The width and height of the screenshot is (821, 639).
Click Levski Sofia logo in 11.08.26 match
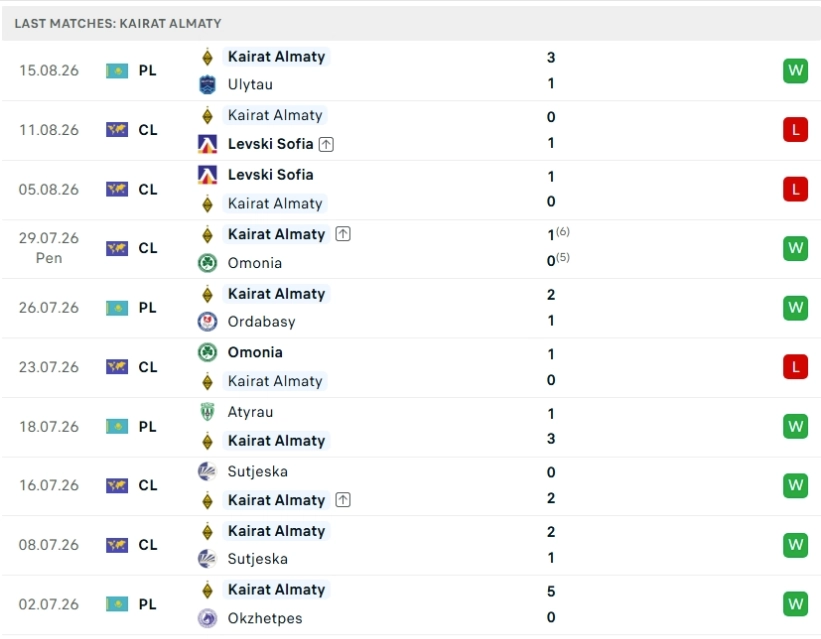207,144
